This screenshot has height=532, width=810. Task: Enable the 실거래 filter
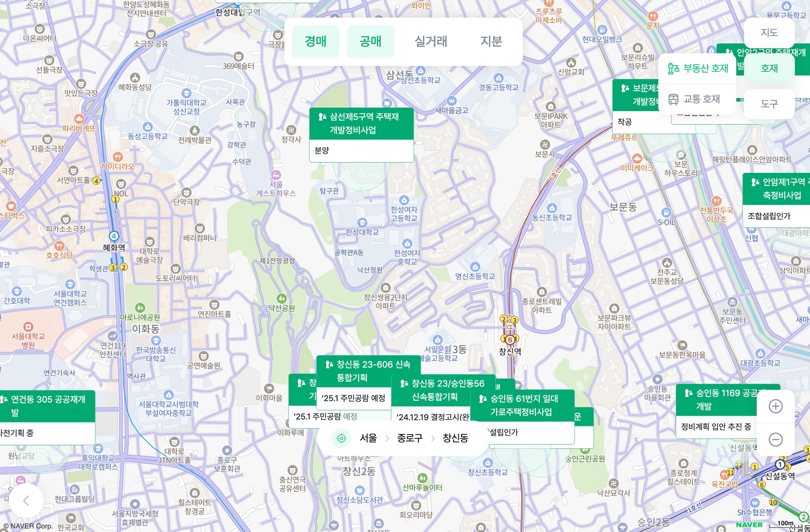point(431,42)
